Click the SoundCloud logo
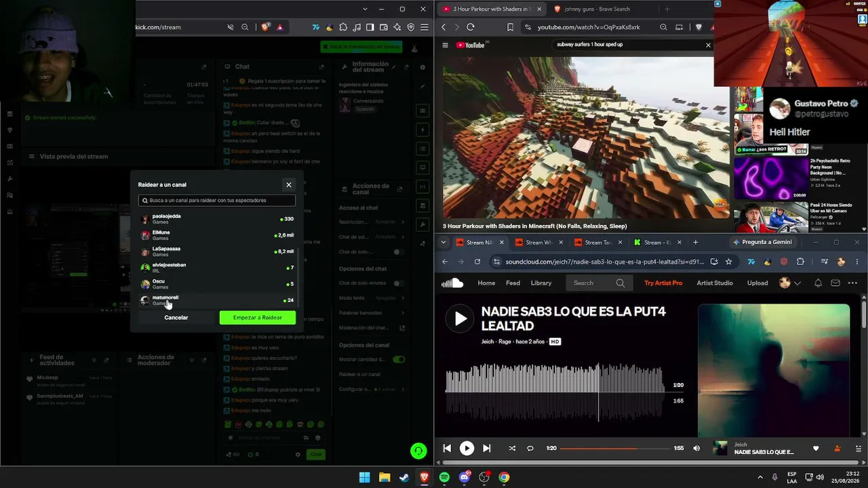 coord(452,283)
